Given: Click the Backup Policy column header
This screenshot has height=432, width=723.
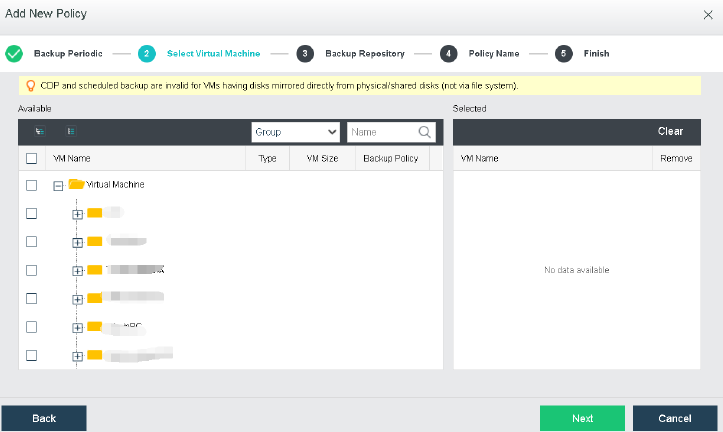Looking at the screenshot, I should point(391,159).
